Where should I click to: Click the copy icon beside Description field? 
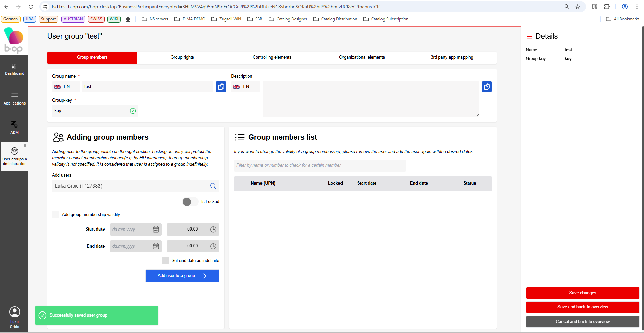[487, 87]
